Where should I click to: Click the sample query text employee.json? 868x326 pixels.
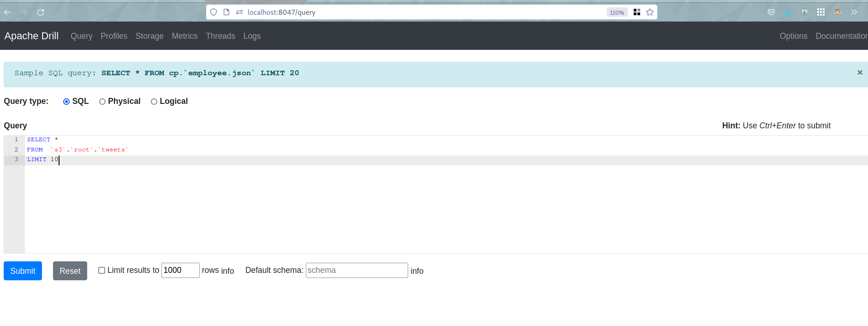point(220,73)
